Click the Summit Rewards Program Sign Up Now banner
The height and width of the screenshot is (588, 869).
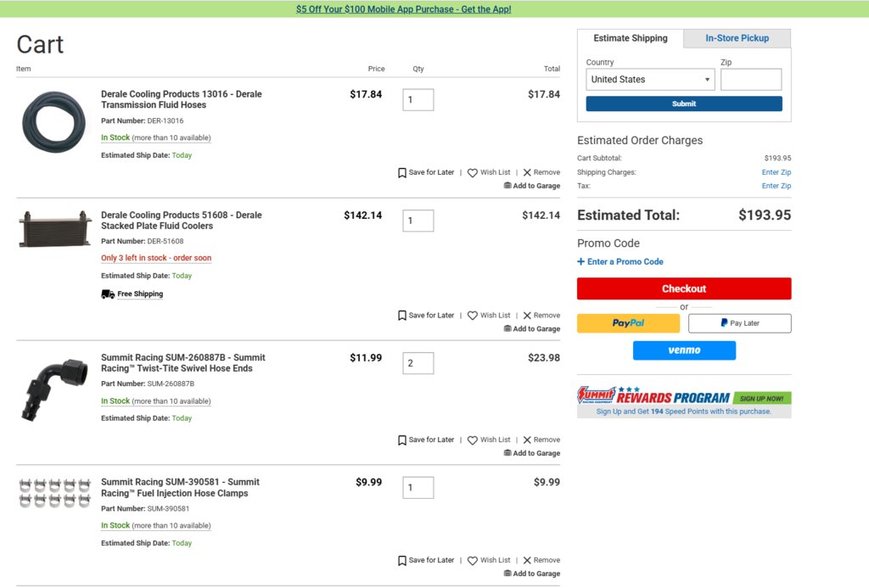684,402
